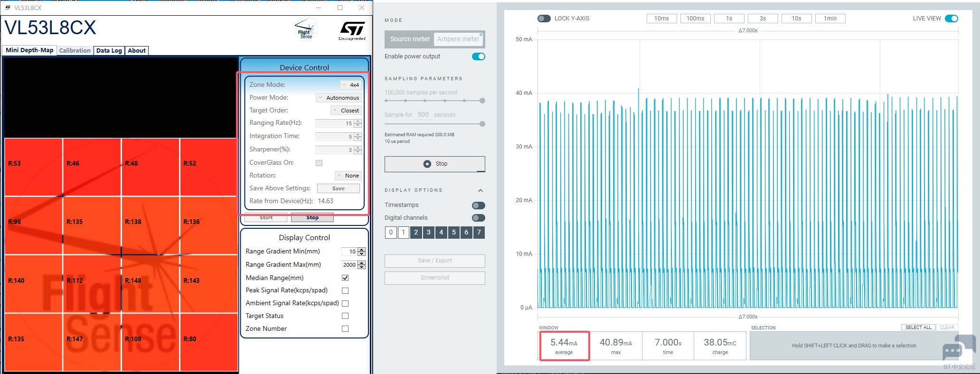Switch to the Mini Depth-Map tab
Image resolution: width=980 pixels, height=374 pixels.
(x=29, y=50)
